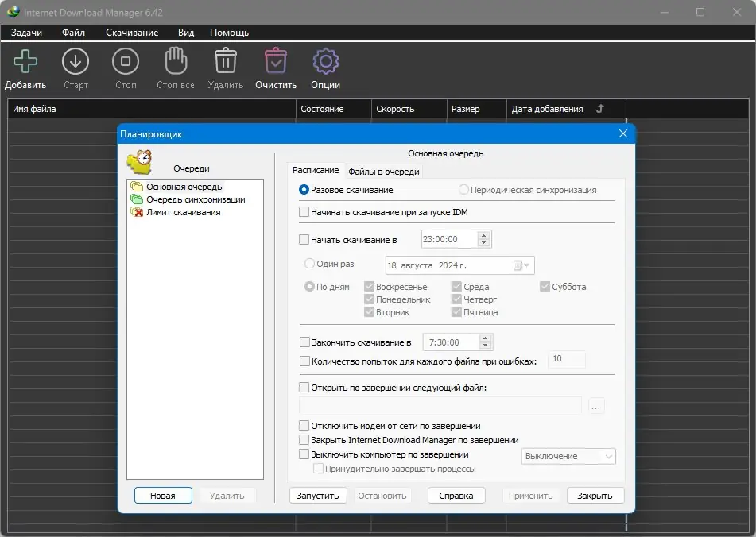Click the Запустить button
The width and height of the screenshot is (756, 537).
[x=318, y=496]
